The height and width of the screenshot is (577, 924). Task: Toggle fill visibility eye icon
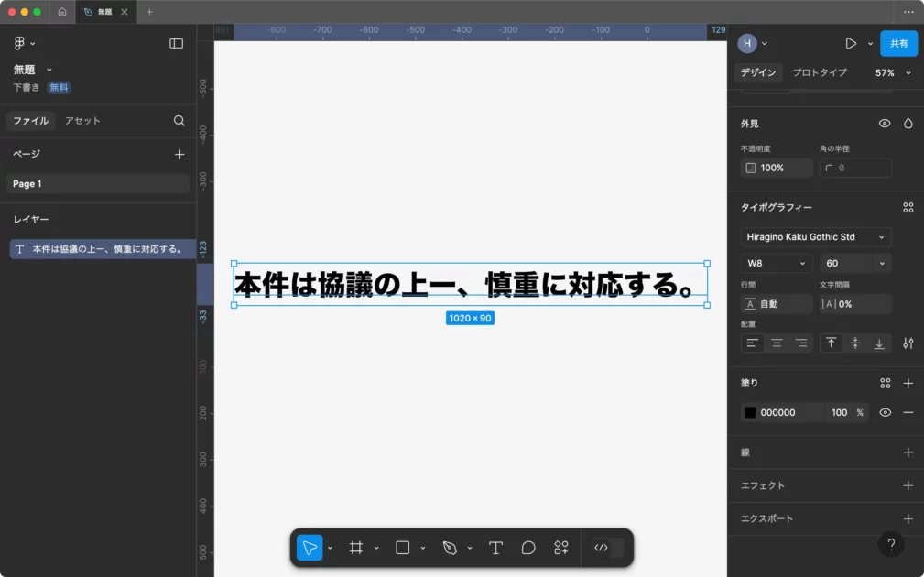[x=885, y=413]
